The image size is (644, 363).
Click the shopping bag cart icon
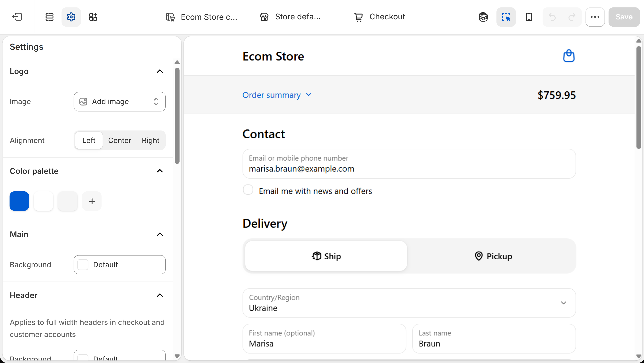tap(569, 56)
